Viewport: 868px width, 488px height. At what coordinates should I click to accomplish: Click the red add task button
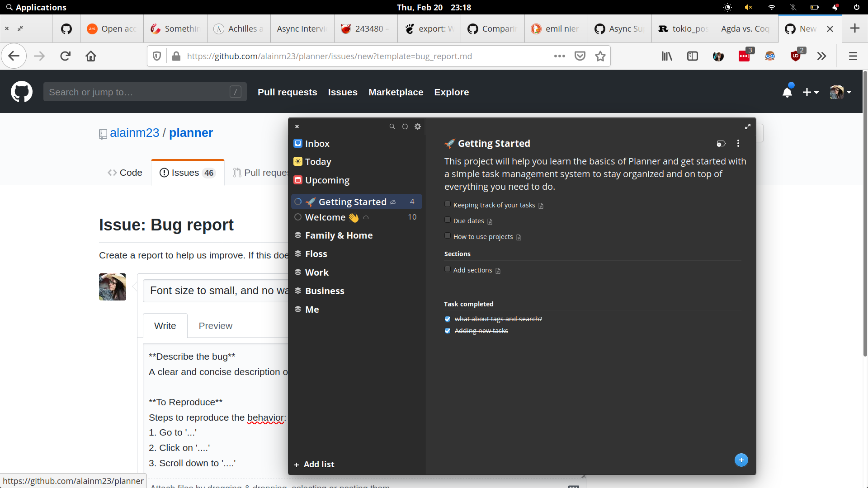point(741,460)
